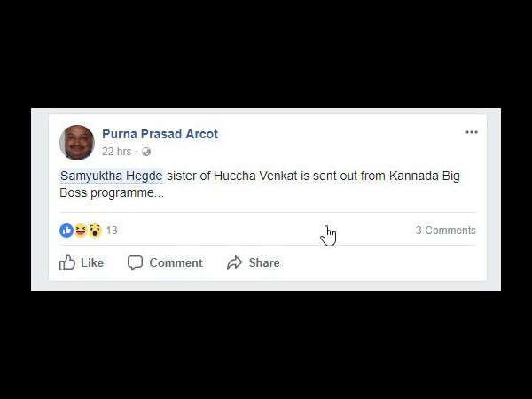Click the Huccha Venkat text in post
Screen dimensions: 532x399
[255, 176]
